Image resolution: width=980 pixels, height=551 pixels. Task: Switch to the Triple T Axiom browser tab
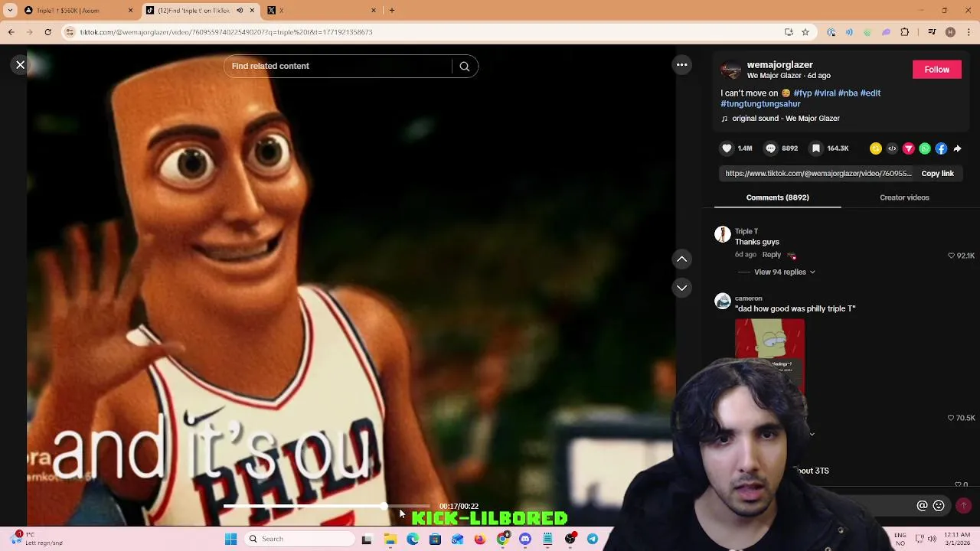click(79, 11)
